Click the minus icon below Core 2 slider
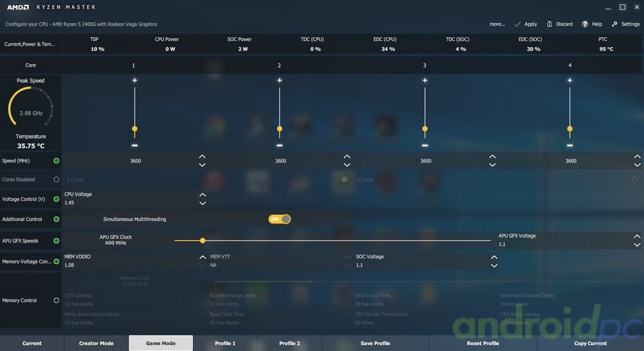 pos(279,145)
